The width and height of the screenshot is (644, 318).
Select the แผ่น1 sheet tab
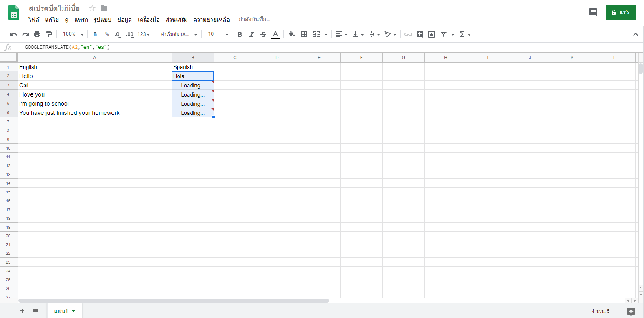coord(61,311)
